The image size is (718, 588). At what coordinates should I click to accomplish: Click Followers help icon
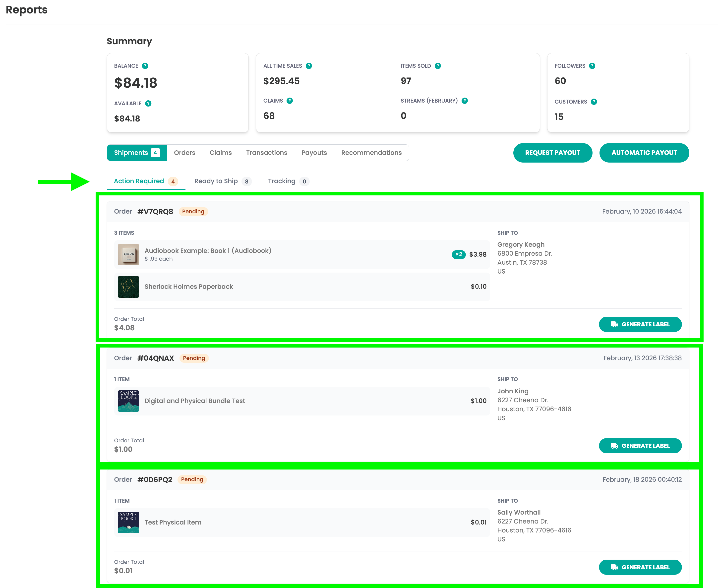point(592,66)
